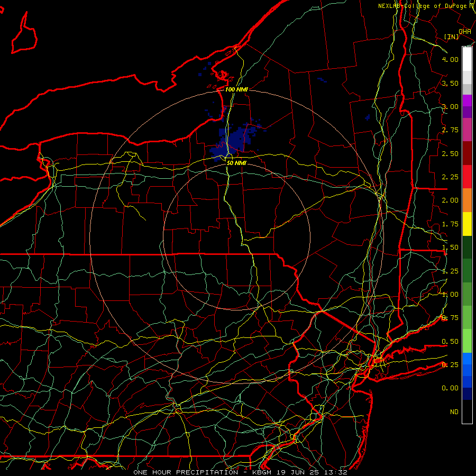Click the 0.50 legend value
The height and width of the screenshot is (476, 476).
coord(450,342)
